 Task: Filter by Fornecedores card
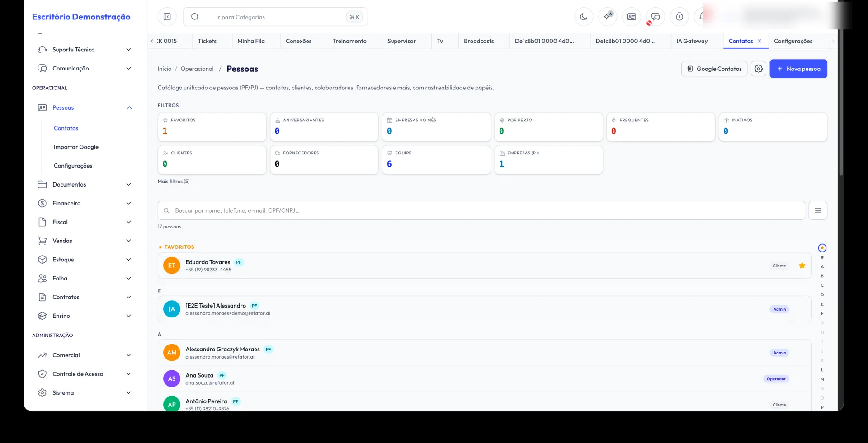click(x=324, y=160)
